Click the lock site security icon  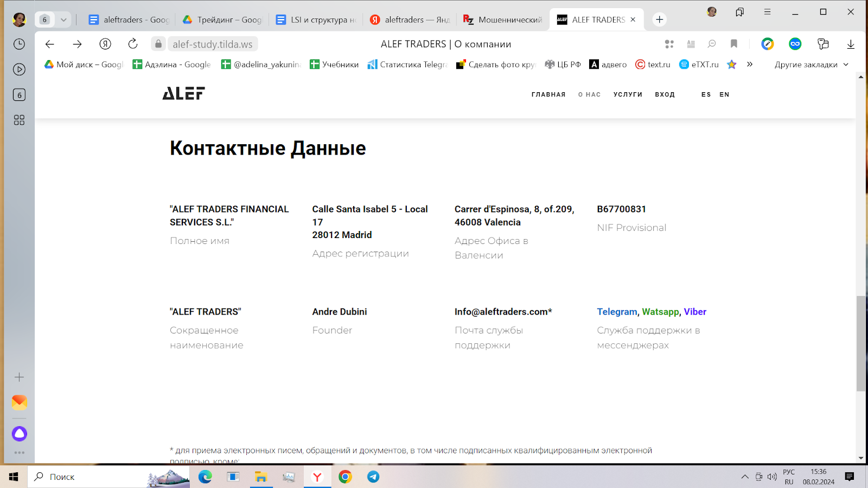point(158,44)
